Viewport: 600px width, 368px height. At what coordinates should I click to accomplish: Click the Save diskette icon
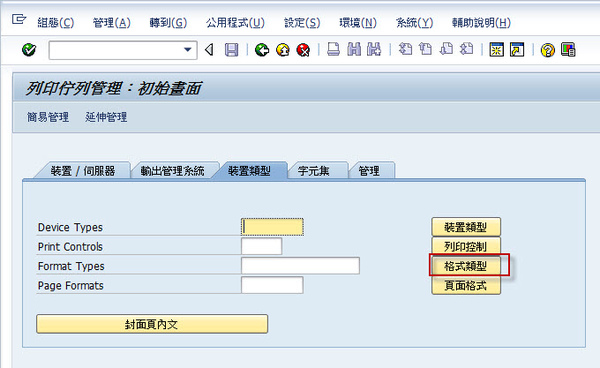231,50
